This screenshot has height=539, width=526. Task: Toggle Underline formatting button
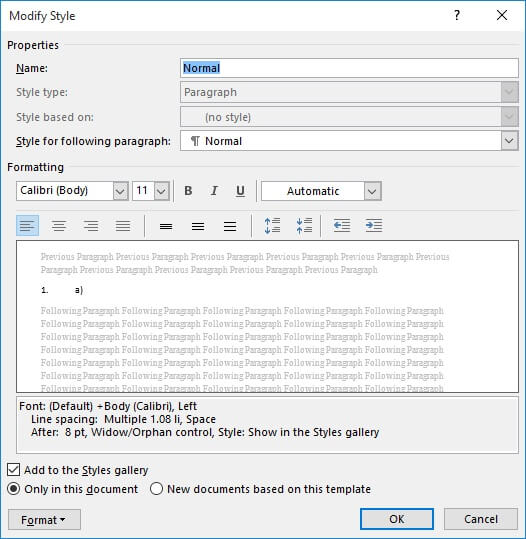click(240, 191)
